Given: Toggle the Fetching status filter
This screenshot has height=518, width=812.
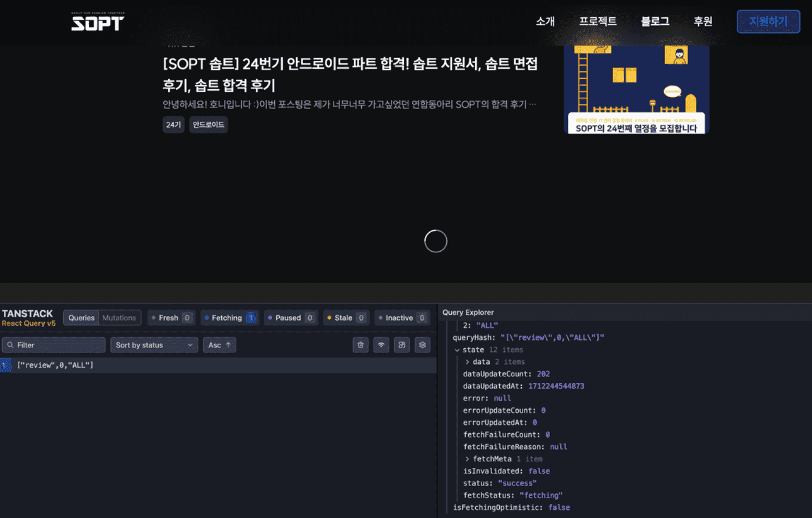Looking at the screenshot, I should [x=230, y=318].
